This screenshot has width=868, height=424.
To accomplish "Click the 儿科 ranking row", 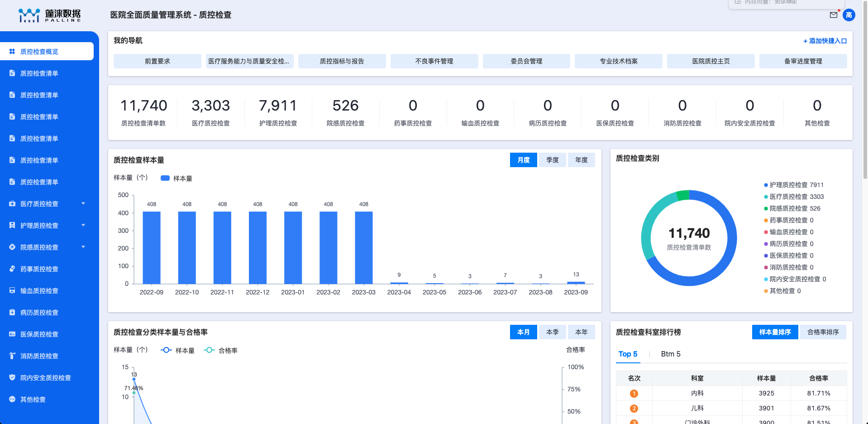I will tap(731, 408).
